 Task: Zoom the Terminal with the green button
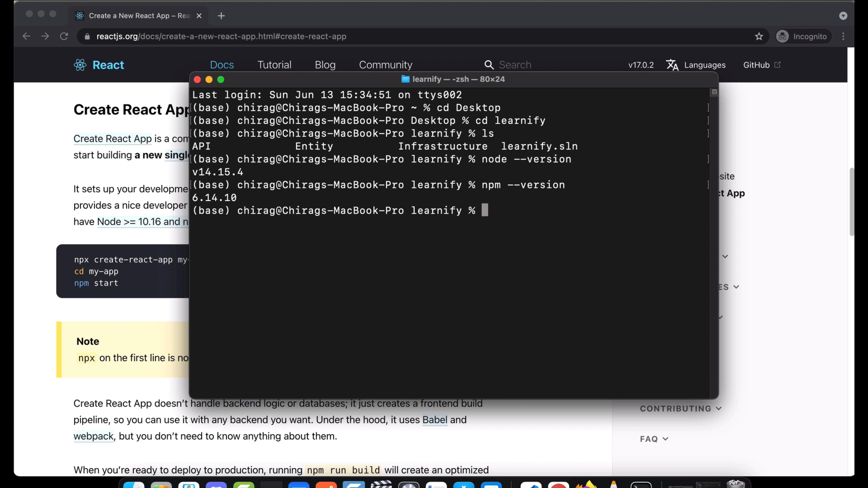tap(221, 80)
